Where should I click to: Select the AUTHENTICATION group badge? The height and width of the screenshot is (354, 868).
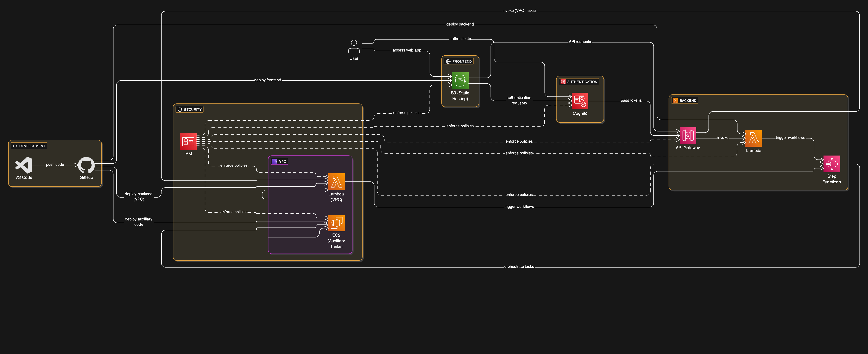tap(578, 82)
